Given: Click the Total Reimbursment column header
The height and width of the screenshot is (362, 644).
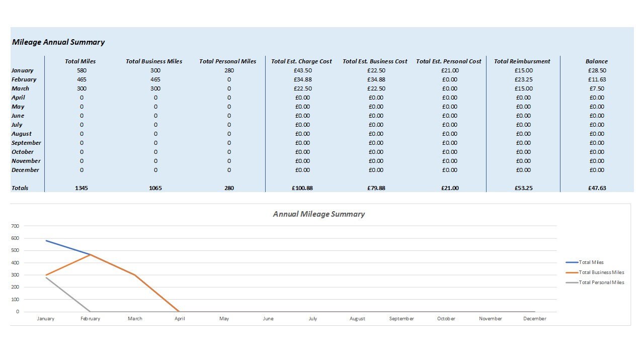Looking at the screenshot, I should (x=522, y=61).
